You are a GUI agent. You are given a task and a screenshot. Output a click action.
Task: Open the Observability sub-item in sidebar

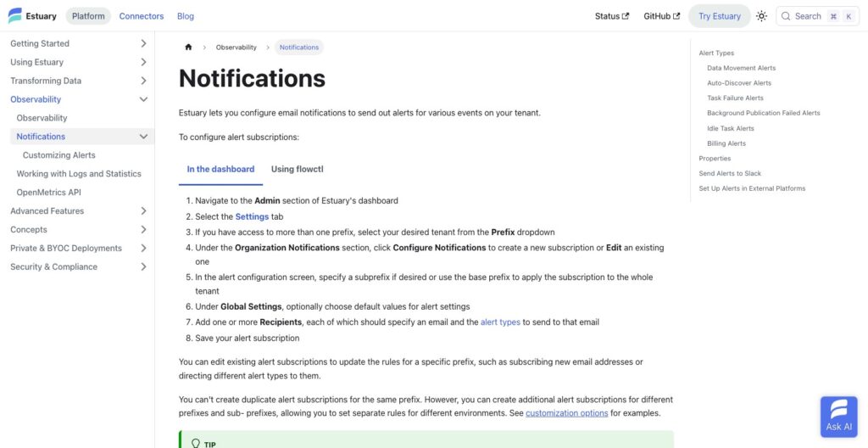point(42,118)
